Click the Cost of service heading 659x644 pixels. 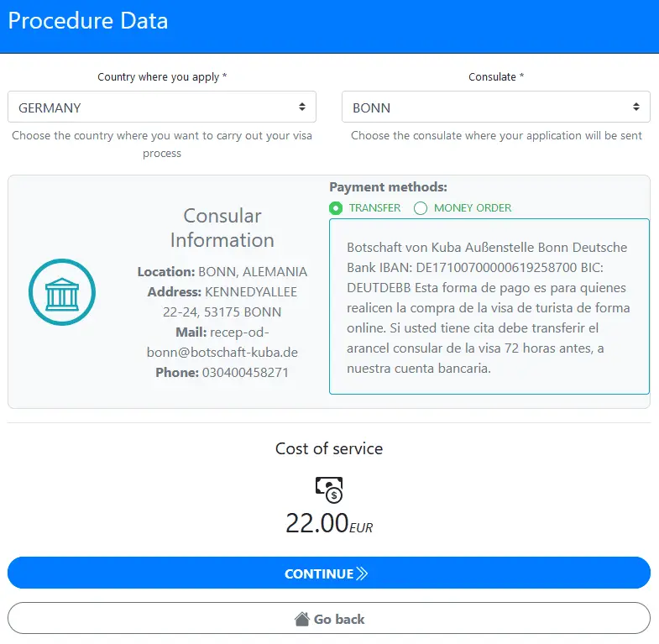point(329,448)
